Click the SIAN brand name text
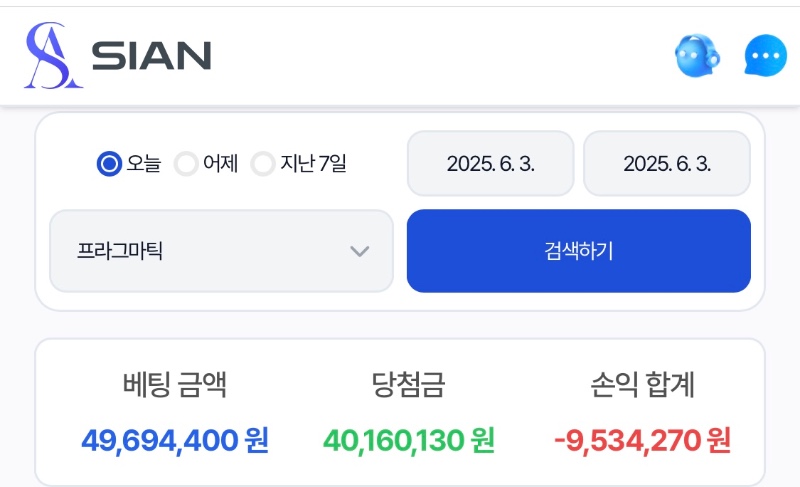 151,56
